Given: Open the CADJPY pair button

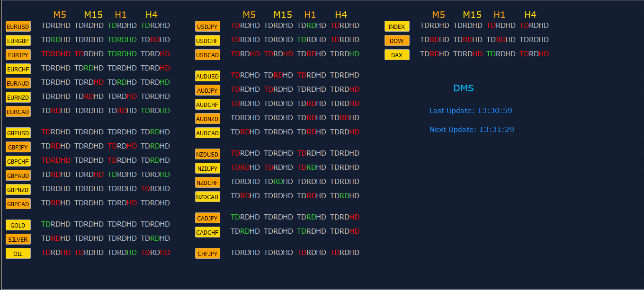Looking at the screenshot, I should click(207, 218).
